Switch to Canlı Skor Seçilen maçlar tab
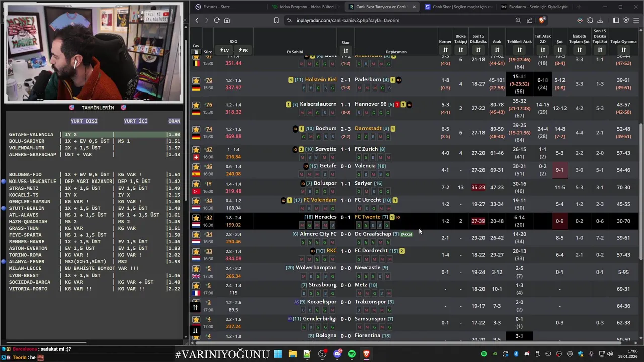The width and height of the screenshot is (644, 362). pyautogui.click(x=458, y=7)
